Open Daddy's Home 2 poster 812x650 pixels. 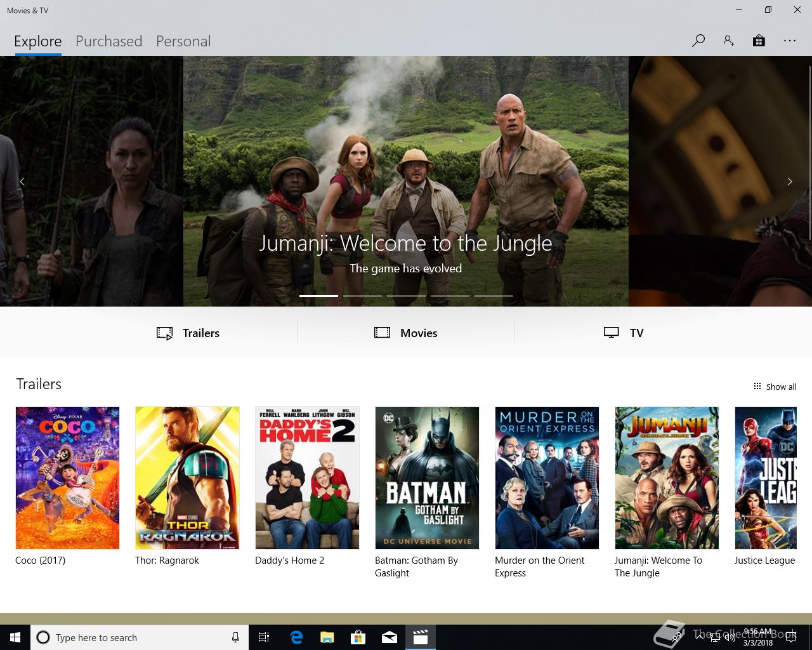point(307,478)
